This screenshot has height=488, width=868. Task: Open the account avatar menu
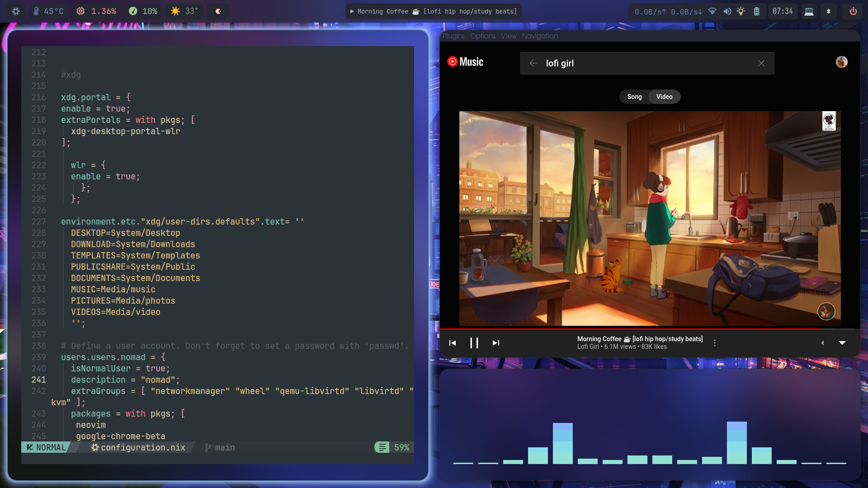pos(841,62)
